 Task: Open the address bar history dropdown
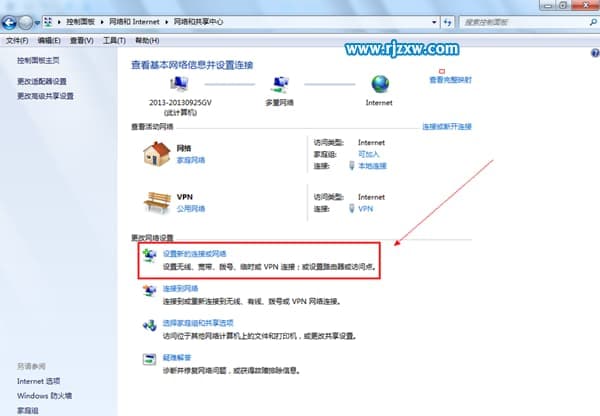pos(434,22)
